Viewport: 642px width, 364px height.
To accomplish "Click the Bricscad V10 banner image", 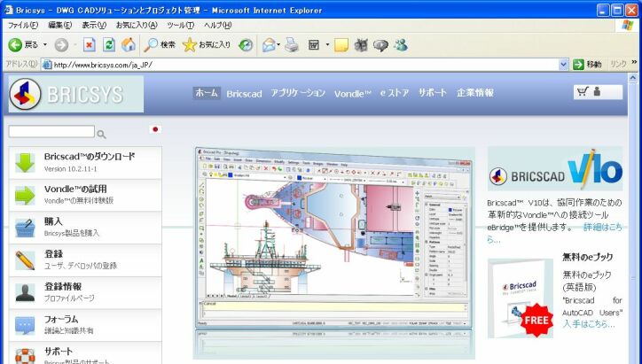I will 555,169.
